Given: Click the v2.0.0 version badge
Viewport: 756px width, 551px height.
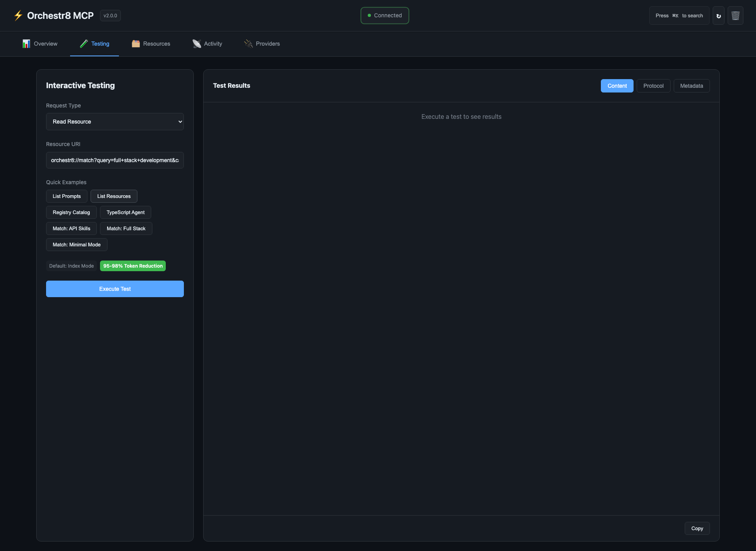Looking at the screenshot, I should (x=110, y=16).
